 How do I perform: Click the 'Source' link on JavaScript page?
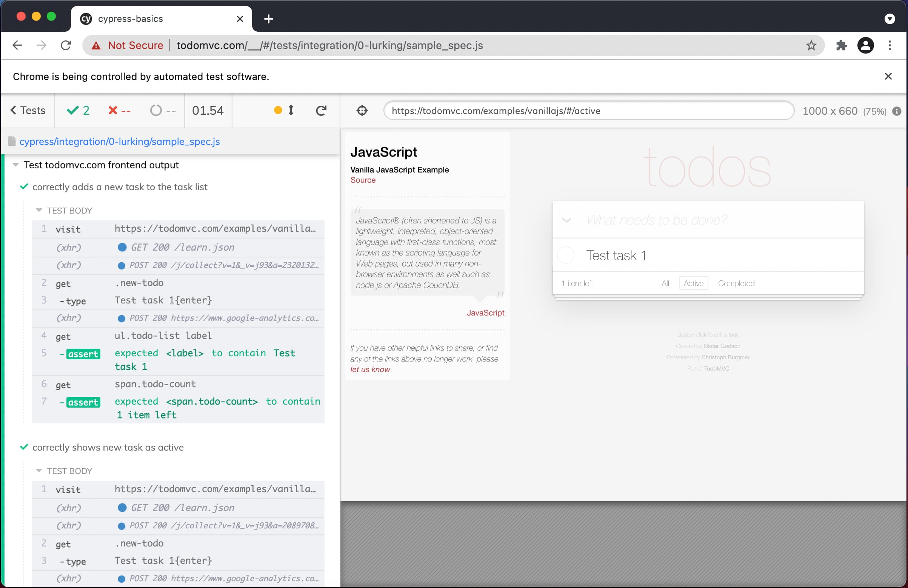363,182
